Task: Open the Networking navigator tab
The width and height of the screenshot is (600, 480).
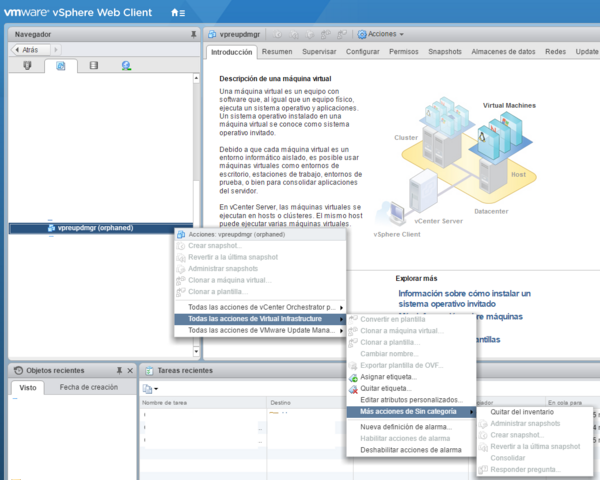Action: [x=127, y=66]
